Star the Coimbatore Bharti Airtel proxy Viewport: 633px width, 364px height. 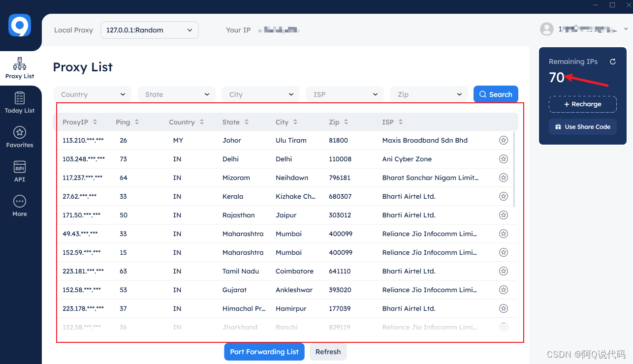(503, 271)
